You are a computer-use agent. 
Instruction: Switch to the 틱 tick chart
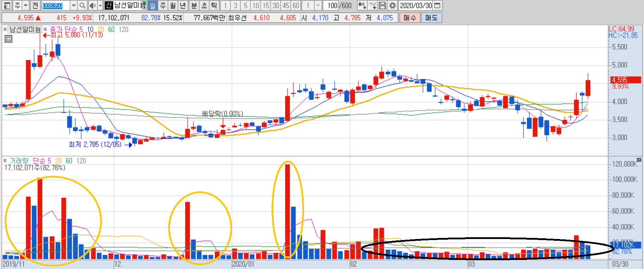click(214, 5)
